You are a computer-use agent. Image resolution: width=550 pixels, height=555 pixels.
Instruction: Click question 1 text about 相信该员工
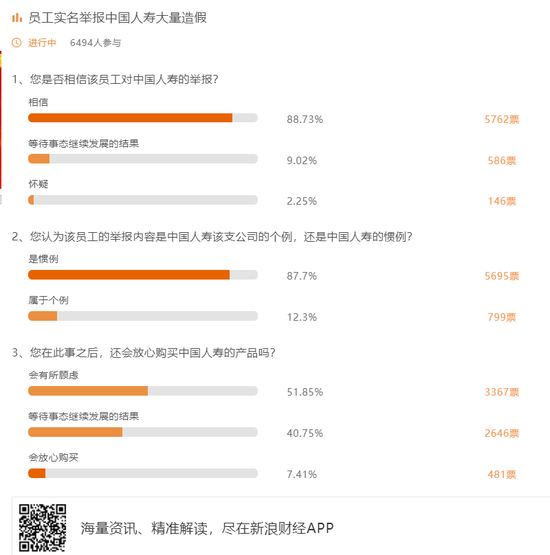coord(115,79)
